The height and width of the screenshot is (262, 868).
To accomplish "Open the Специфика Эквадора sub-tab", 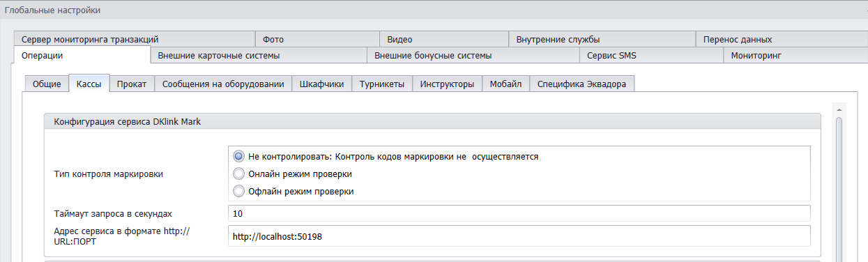I will click(581, 84).
